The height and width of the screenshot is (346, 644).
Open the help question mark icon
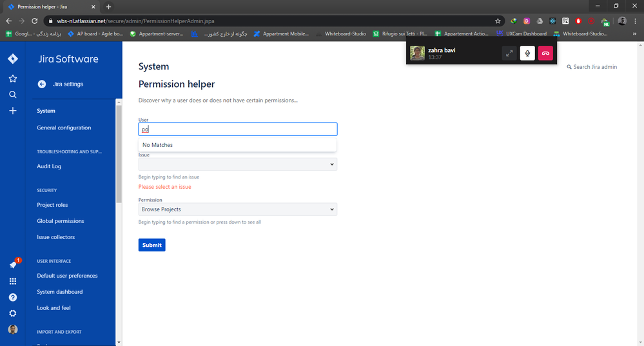point(13,297)
